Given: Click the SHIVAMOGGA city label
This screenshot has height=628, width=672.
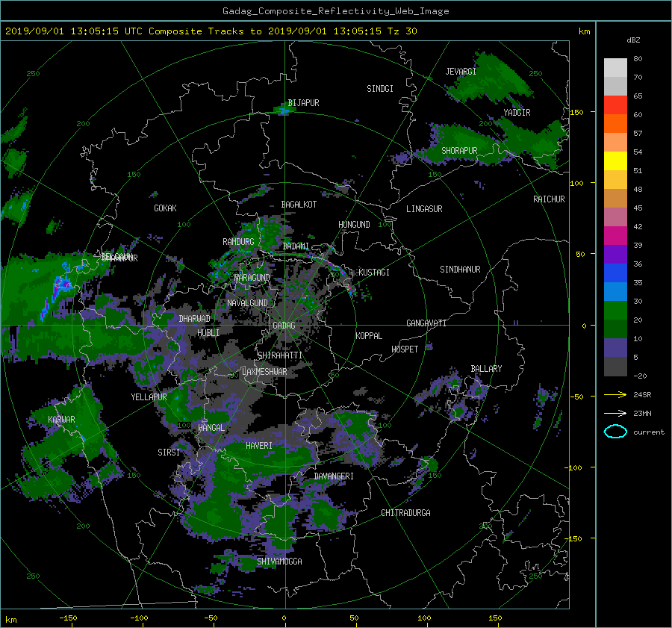Looking at the screenshot, I should 279,562.
